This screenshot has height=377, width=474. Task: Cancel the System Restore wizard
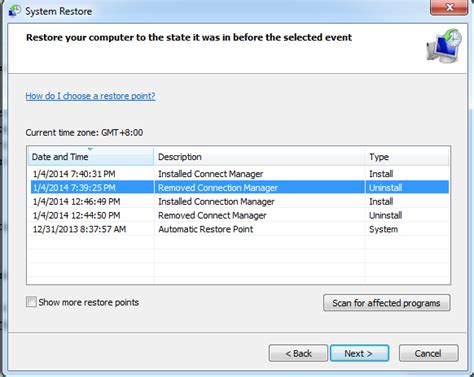point(428,353)
